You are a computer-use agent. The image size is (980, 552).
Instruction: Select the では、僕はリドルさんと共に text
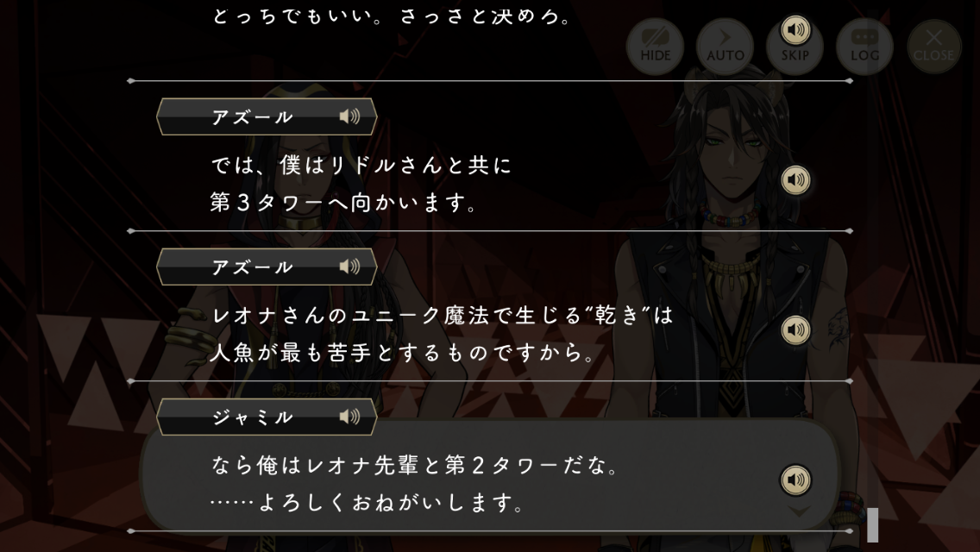click(361, 165)
